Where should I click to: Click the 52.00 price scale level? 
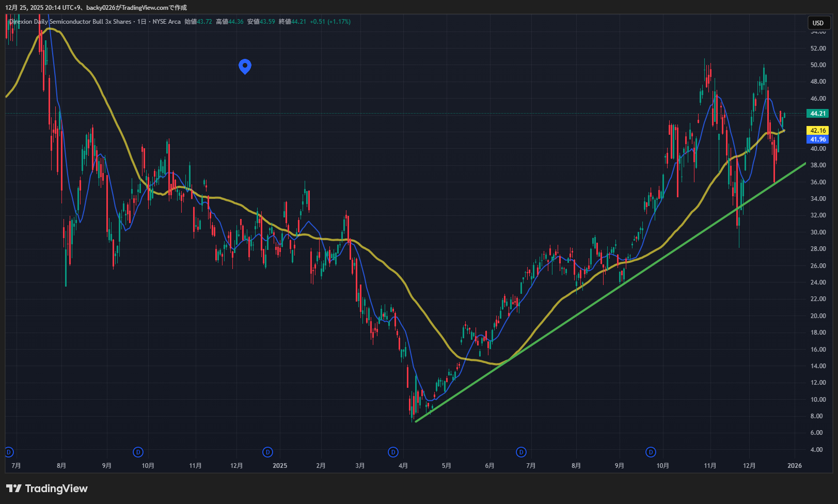[x=818, y=49]
